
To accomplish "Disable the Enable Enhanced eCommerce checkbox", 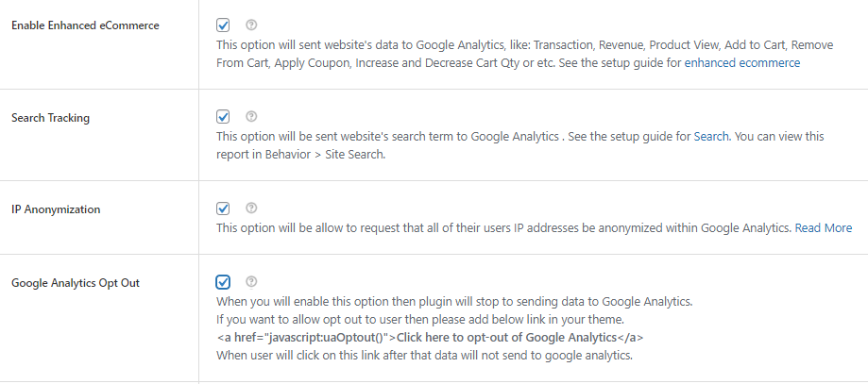I will click(x=223, y=25).
